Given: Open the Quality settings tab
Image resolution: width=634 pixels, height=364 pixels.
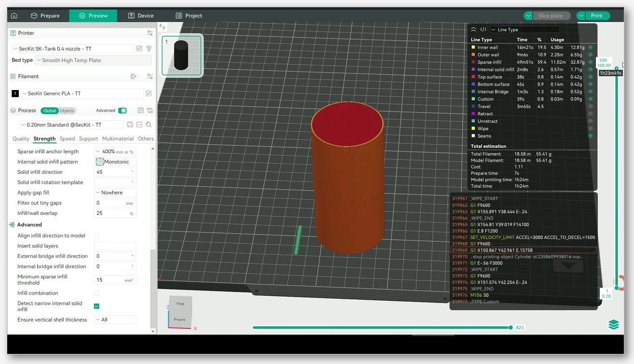Looking at the screenshot, I should tap(21, 139).
